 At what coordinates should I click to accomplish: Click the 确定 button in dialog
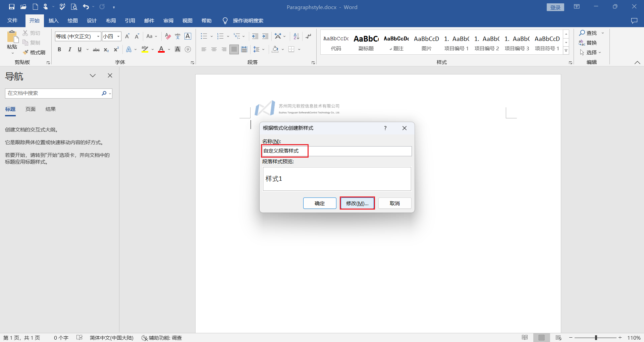coord(320,203)
